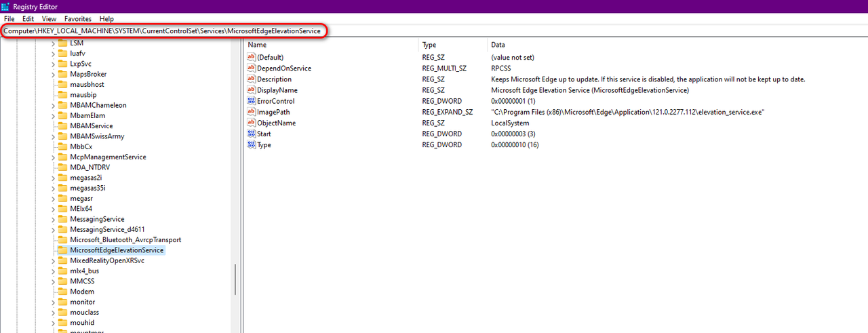
Task: Open the Favorites menu
Action: click(x=78, y=19)
